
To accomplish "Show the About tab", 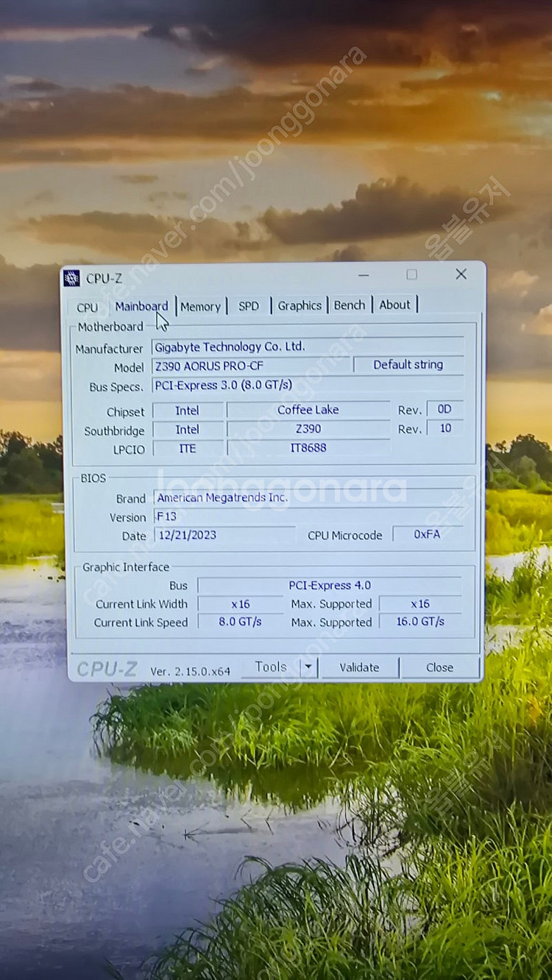I will (x=395, y=305).
